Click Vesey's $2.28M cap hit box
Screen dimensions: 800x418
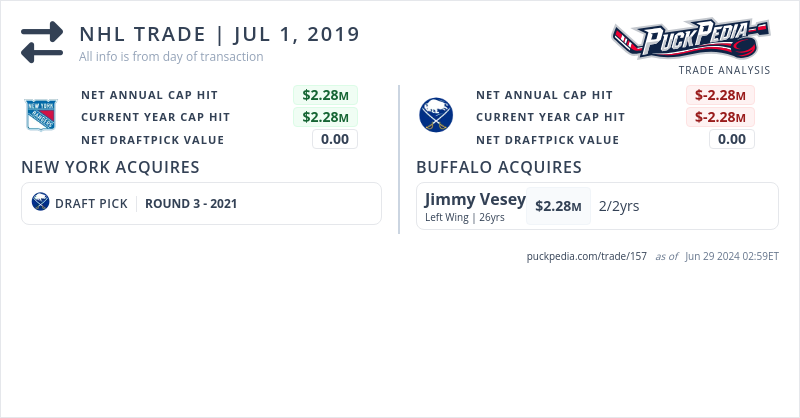pyautogui.click(x=558, y=206)
